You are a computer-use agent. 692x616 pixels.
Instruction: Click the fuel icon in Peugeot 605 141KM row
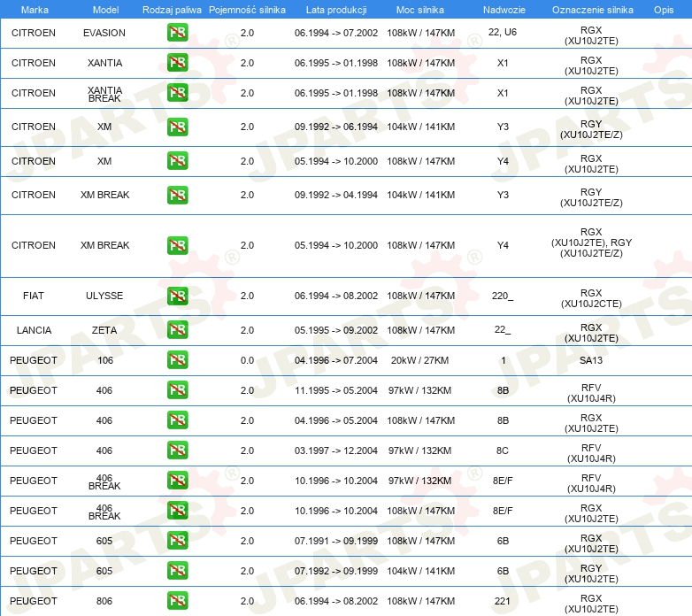pyautogui.click(x=177, y=571)
